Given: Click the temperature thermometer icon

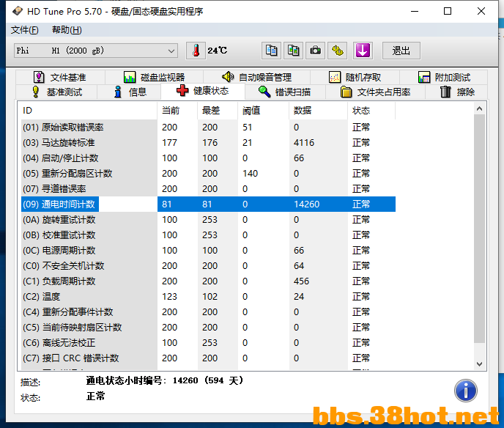Looking at the screenshot, I should coord(196,51).
